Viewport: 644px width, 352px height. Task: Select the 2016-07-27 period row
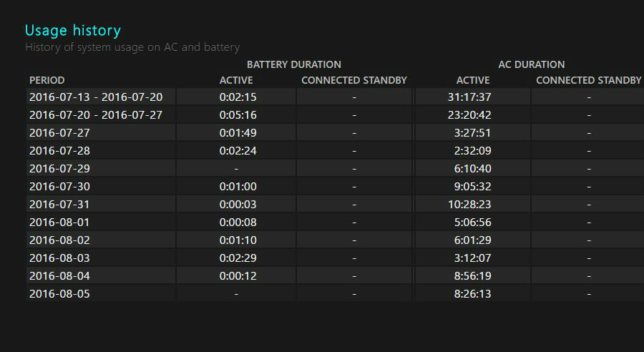pyautogui.click(x=59, y=132)
